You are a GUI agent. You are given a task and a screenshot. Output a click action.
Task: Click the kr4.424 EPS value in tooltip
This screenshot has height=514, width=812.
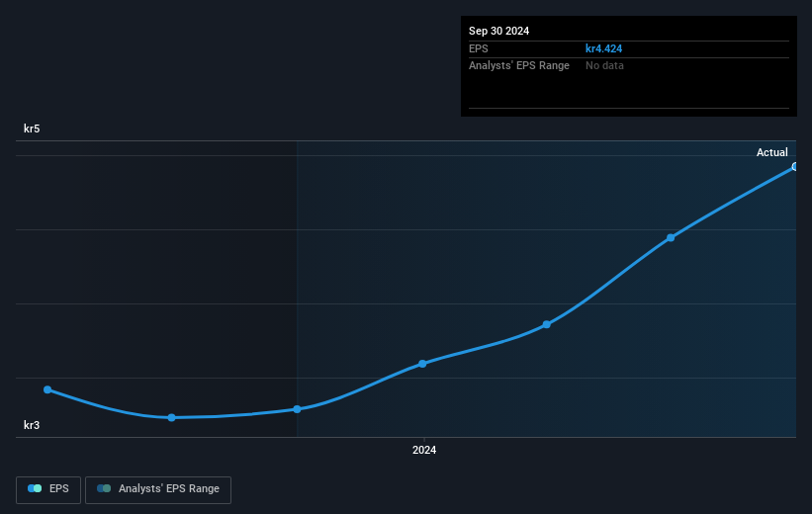[x=603, y=48]
